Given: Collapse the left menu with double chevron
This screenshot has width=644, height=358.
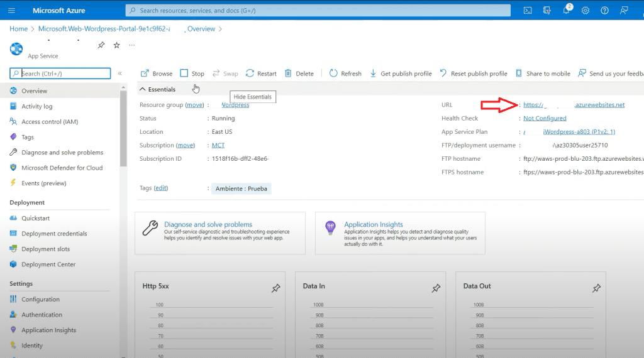Looking at the screenshot, I should point(120,73).
